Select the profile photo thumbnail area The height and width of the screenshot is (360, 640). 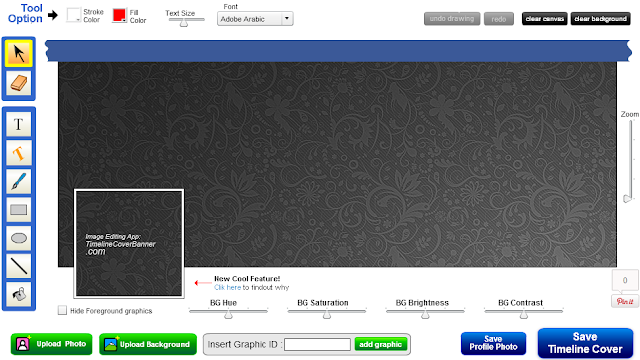(129, 243)
